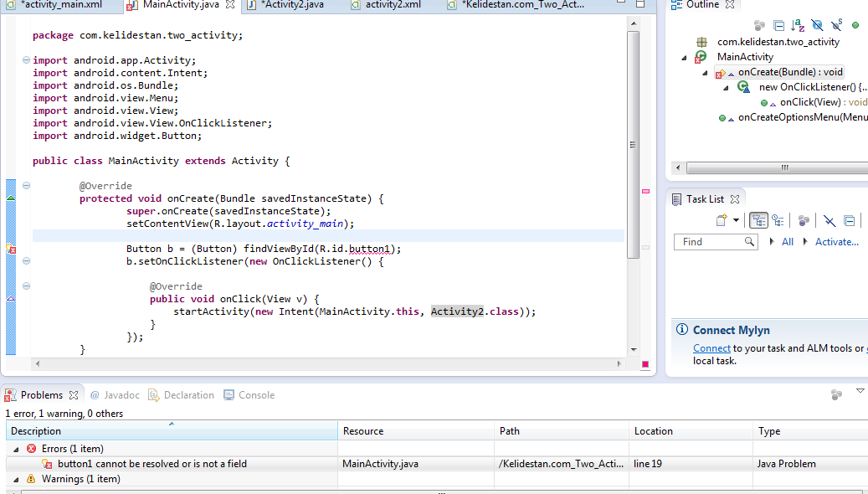Switch to the Kelidestan.com_Two_Act... editor tab
Image resolution: width=868 pixels, height=494 pixels.
[522, 5]
